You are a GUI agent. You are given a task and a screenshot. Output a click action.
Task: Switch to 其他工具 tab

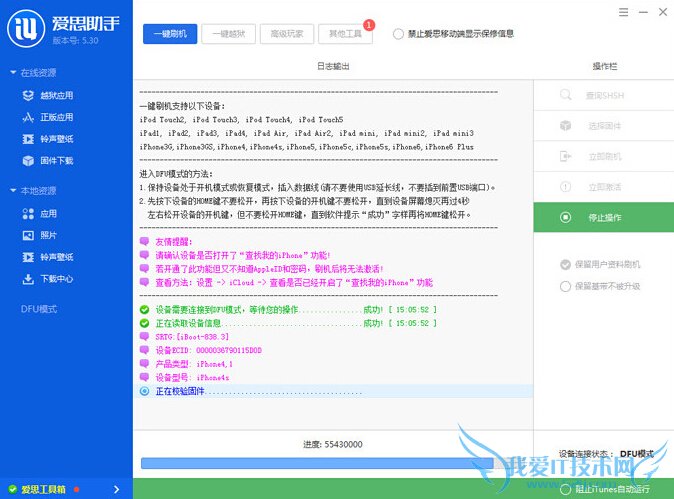(x=345, y=34)
